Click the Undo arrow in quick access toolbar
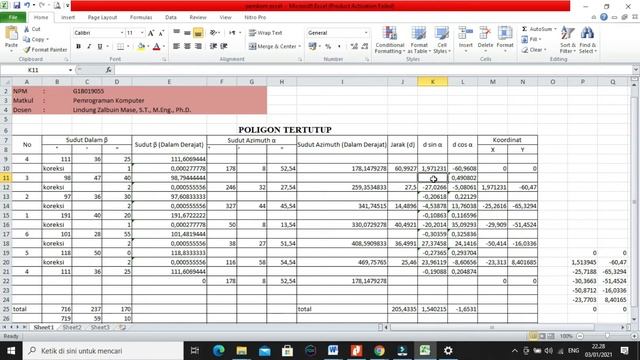The image size is (640, 360). (x=27, y=6)
